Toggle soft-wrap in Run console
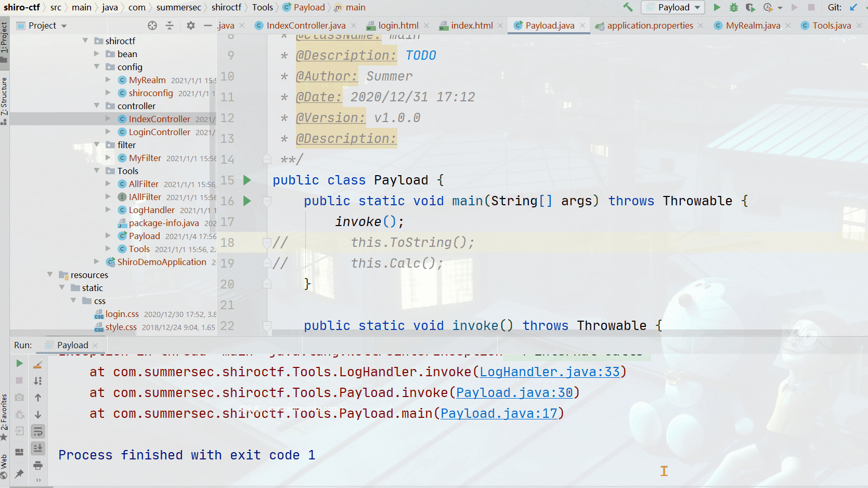Image resolution: width=868 pixels, height=488 pixels. click(38, 431)
